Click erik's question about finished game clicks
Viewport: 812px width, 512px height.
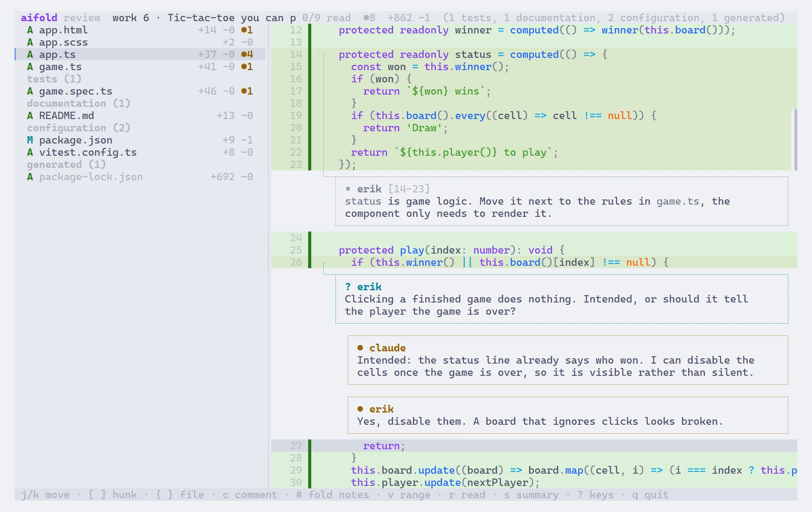tap(562, 299)
